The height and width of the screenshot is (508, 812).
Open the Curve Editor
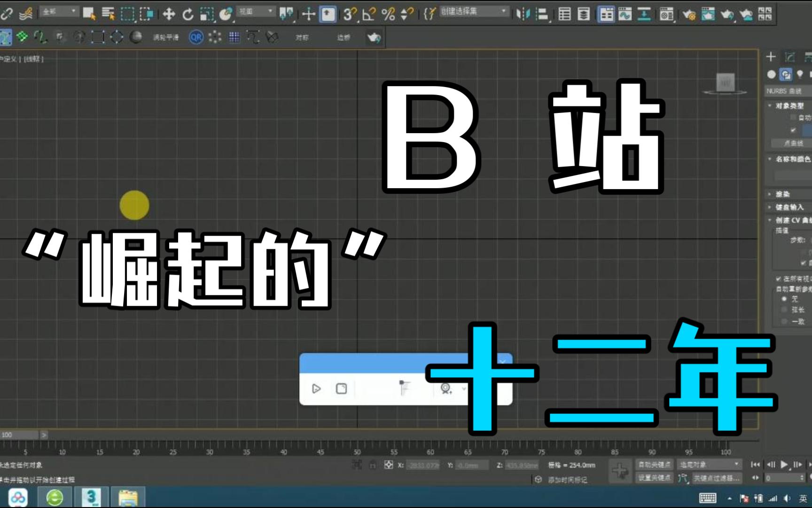tap(625, 14)
